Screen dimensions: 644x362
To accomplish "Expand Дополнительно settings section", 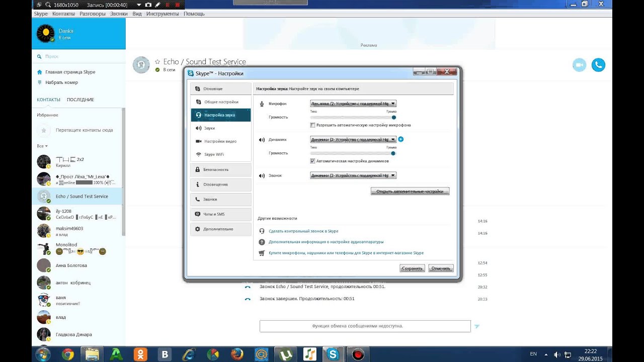I will pyautogui.click(x=220, y=229).
